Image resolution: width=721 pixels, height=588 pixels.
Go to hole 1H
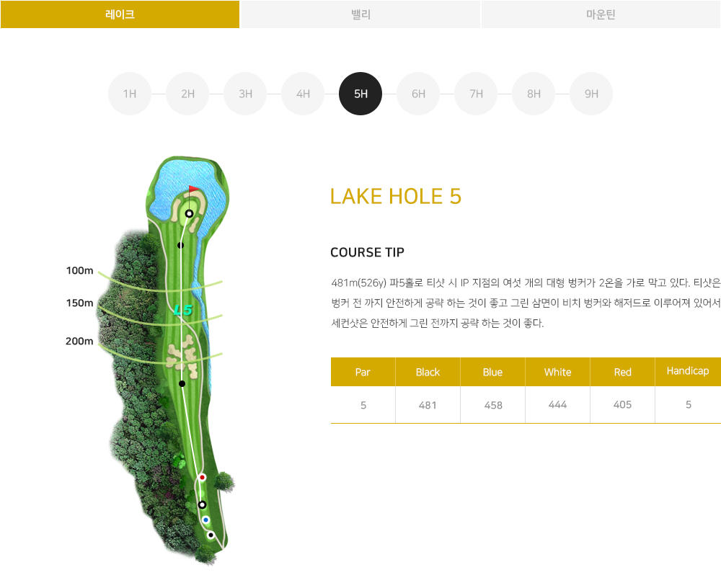[x=130, y=94]
